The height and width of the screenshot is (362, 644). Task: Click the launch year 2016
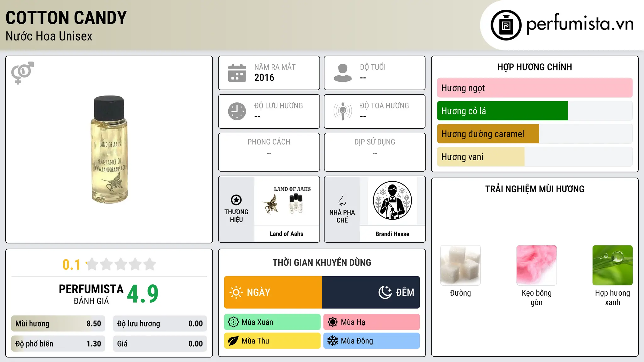click(x=264, y=78)
